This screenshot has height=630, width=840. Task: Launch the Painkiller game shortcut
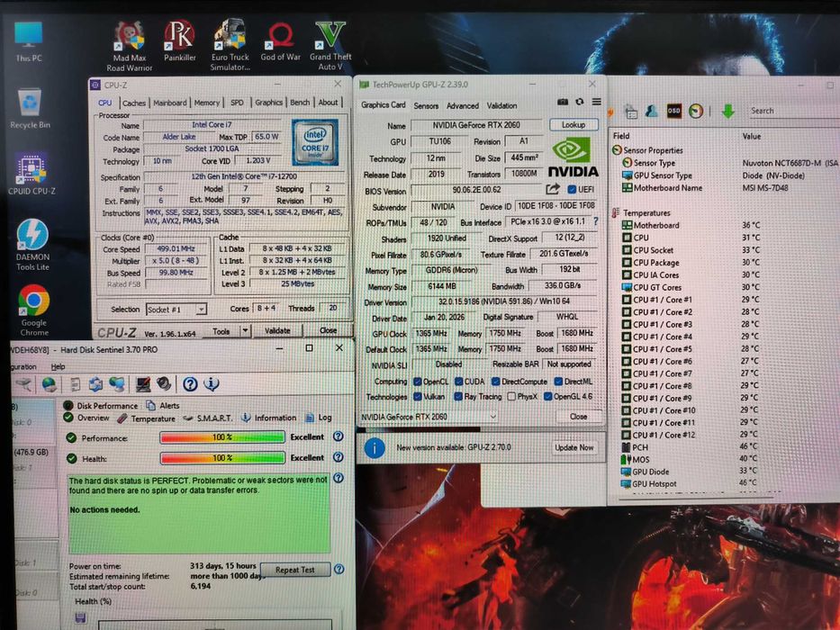point(179,41)
